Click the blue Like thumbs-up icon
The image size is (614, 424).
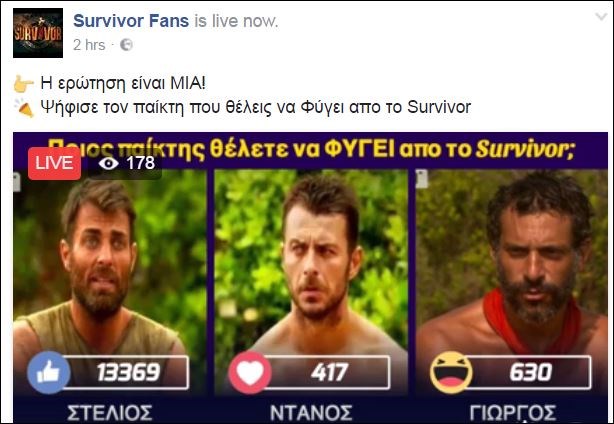(x=49, y=373)
